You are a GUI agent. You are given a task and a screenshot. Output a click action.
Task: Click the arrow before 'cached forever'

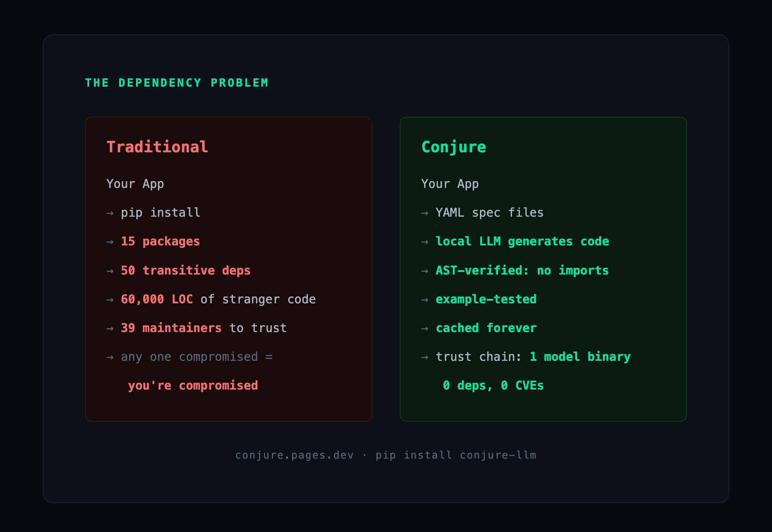[x=425, y=328]
